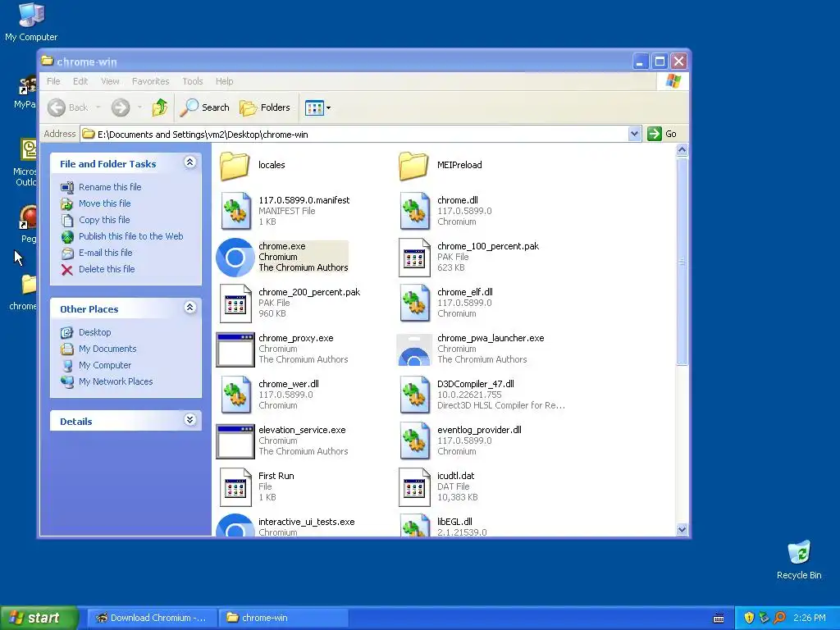Screen dimensions: 840x630
Task: Select the chrome_200_percent.pak file icon
Action: (235, 304)
